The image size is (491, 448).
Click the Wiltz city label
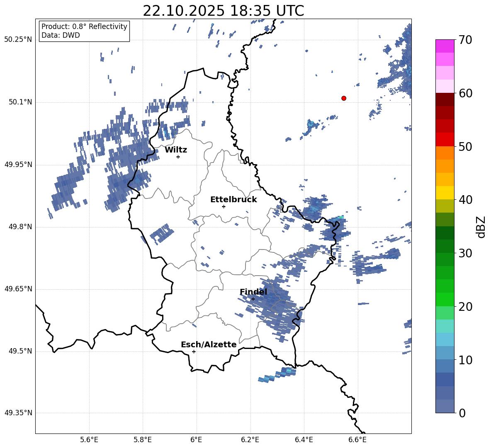pos(176,150)
